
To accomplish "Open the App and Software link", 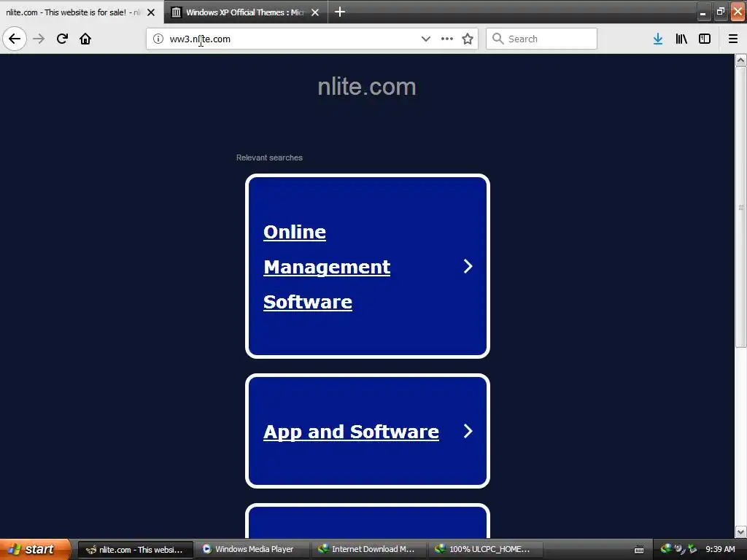I will (351, 432).
